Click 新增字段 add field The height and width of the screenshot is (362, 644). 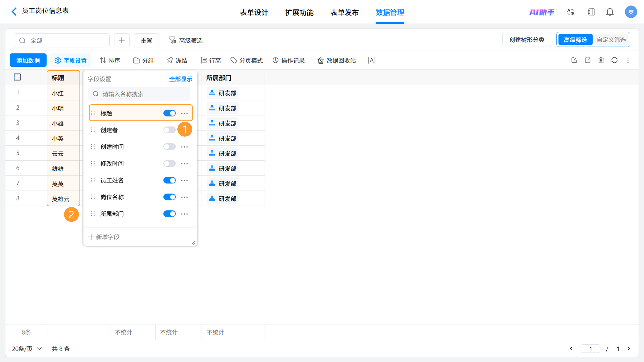pyautogui.click(x=104, y=237)
